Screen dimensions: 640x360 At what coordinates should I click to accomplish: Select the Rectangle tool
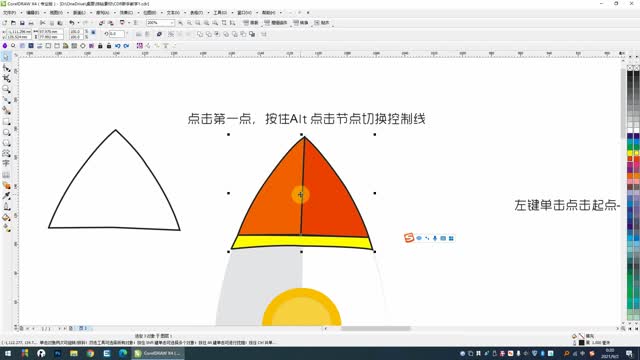[x=6, y=122]
